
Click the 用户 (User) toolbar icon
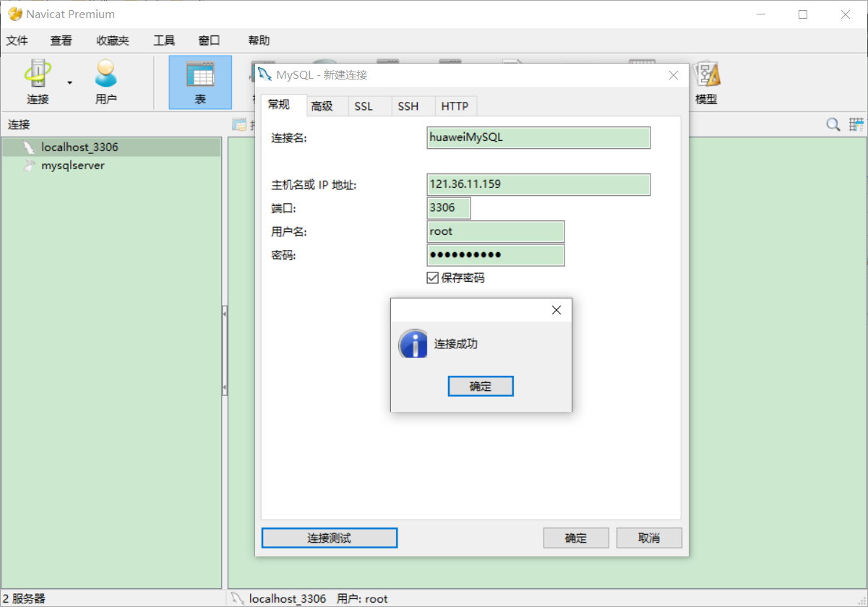(x=106, y=82)
